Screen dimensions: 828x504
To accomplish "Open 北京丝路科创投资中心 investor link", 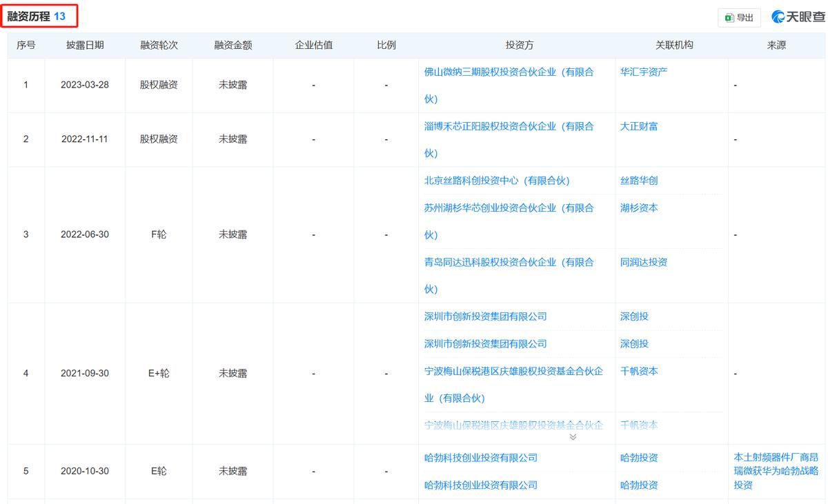I will coord(497,181).
